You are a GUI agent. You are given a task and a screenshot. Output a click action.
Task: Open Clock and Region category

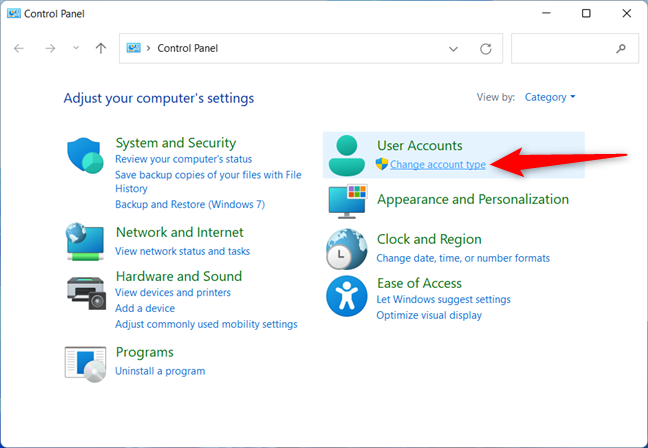coord(429,239)
